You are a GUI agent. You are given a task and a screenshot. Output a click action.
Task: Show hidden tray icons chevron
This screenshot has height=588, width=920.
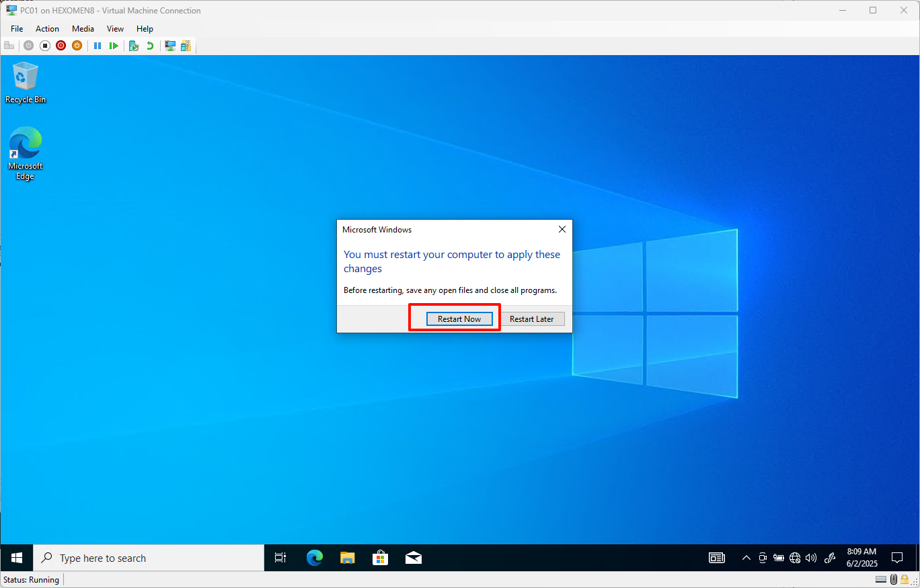[746, 558]
